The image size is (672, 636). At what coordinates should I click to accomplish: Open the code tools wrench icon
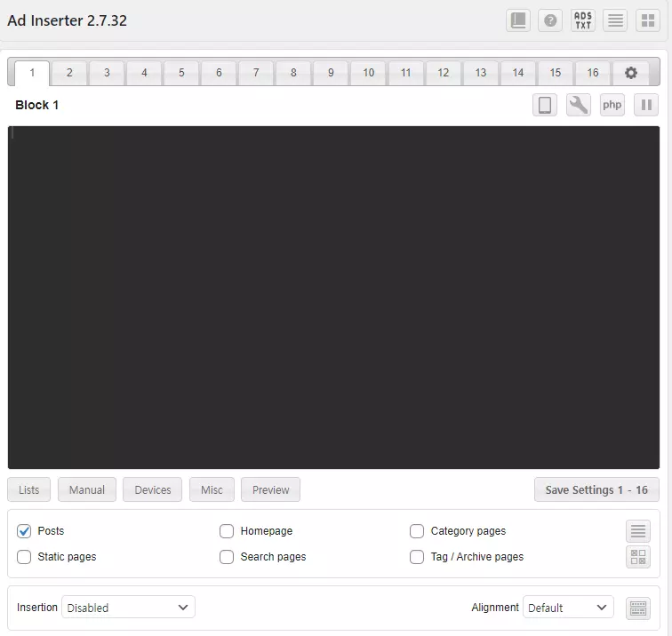578,105
